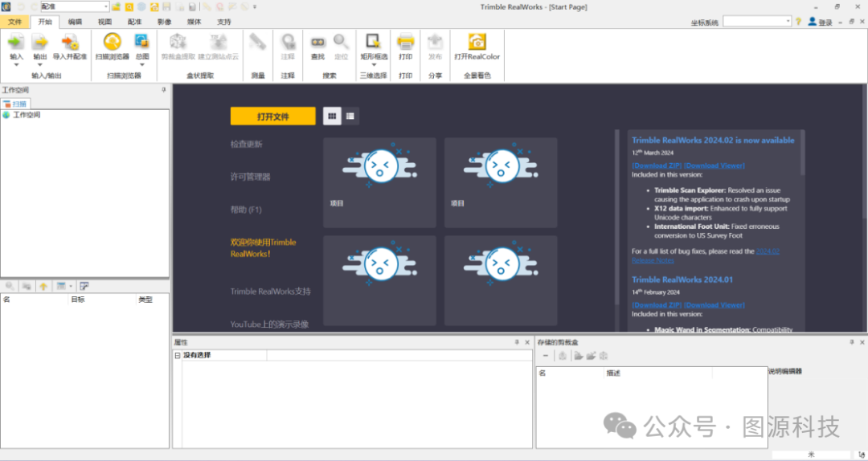Click the 输出 export icon
Screen dimensions: 868x461
(x=40, y=42)
